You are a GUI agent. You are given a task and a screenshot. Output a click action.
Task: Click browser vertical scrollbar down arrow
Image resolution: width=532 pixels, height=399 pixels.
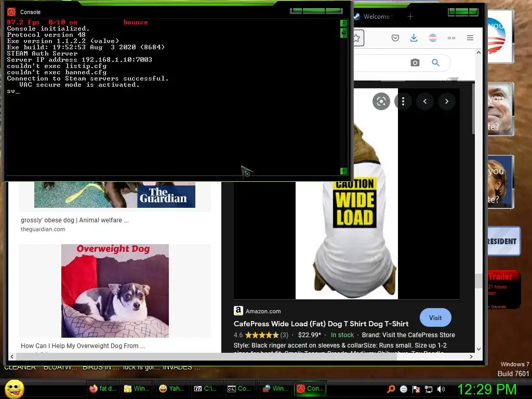coord(478,349)
